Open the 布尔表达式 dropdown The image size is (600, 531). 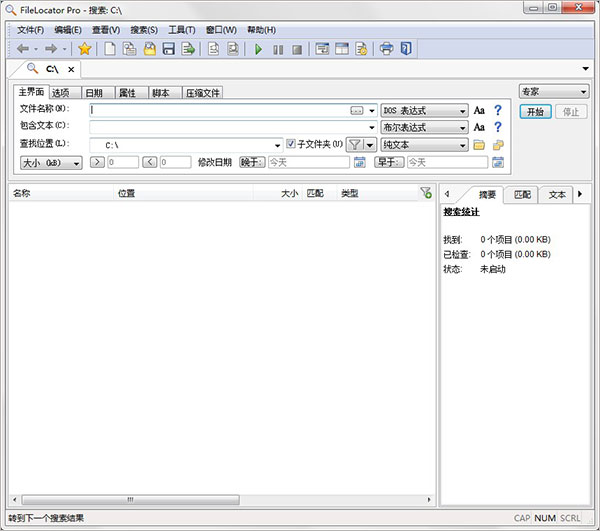point(424,127)
